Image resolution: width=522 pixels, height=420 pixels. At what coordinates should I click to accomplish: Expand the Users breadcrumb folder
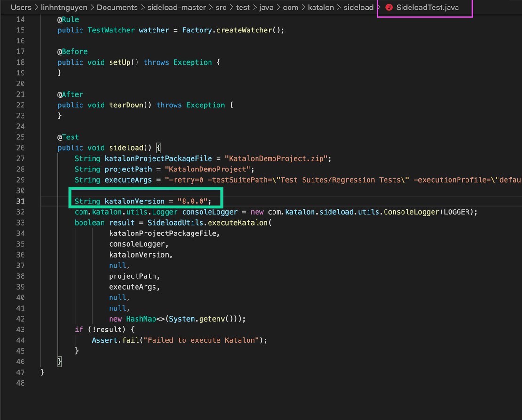[x=21, y=8]
